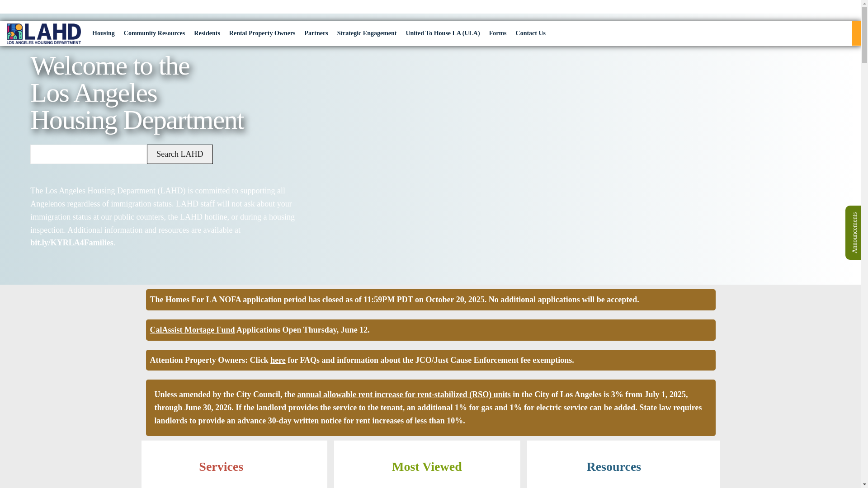This screenshot has height=488, width=868.
Task: Open the Housing menu
Action: (x=104, y=33)
